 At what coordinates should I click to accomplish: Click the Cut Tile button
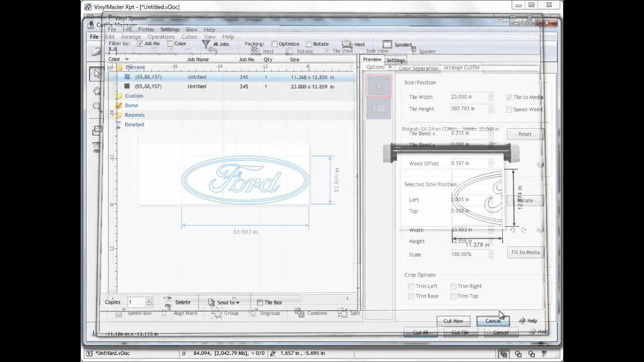[460, 332]
